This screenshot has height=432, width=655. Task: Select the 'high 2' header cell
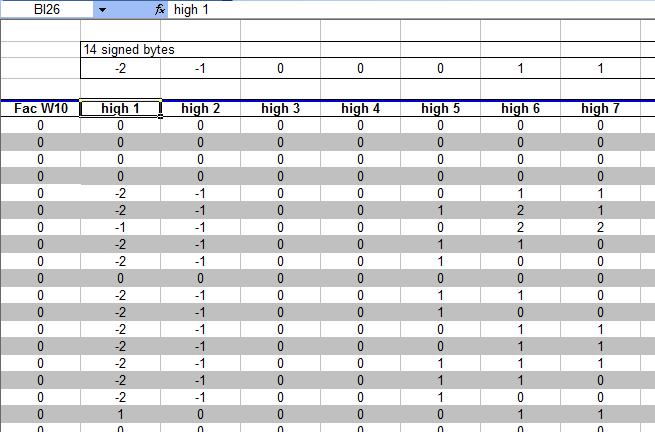point(201,109)
